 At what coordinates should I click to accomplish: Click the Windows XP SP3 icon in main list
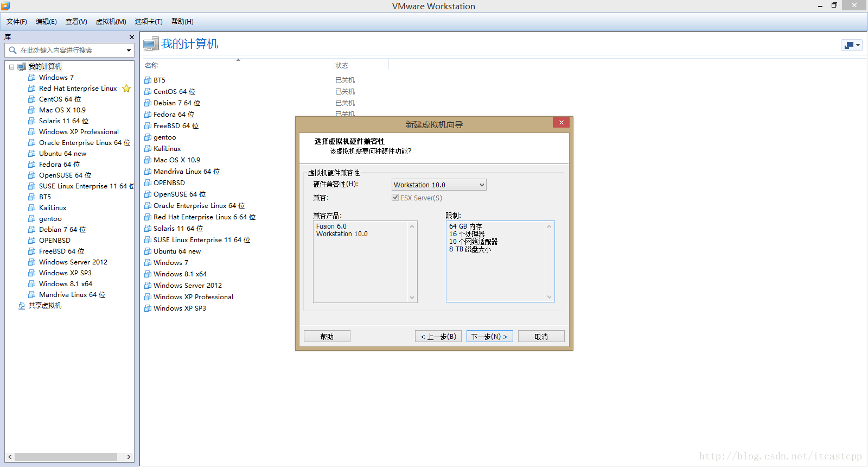point(148,308)
